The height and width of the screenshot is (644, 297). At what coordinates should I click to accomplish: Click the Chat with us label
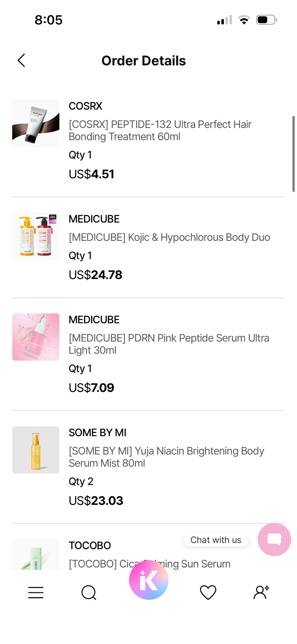click(216, 540)
